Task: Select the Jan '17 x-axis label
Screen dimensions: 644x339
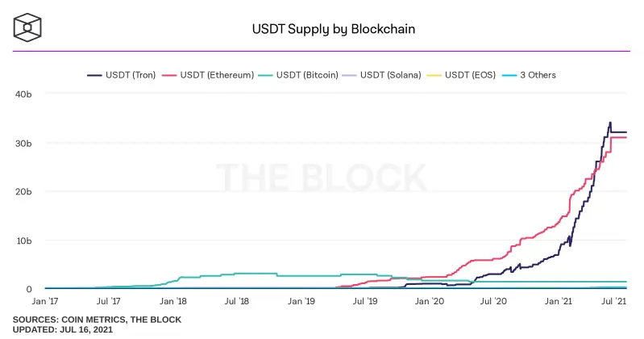Action: click(45, 301)
